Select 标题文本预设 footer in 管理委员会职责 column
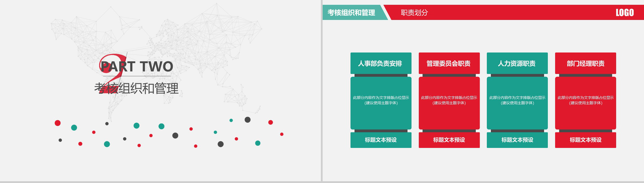644x183 pixels. point(449,140)
